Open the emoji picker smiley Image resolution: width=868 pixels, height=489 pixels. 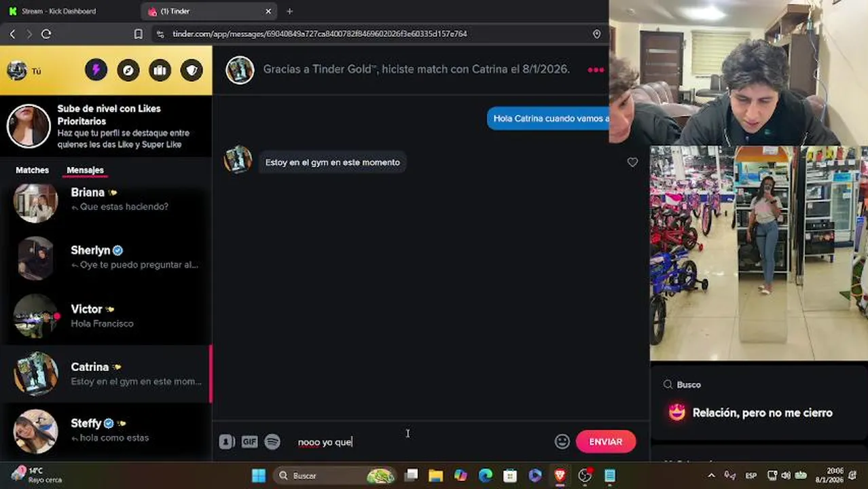pos(562,441)
